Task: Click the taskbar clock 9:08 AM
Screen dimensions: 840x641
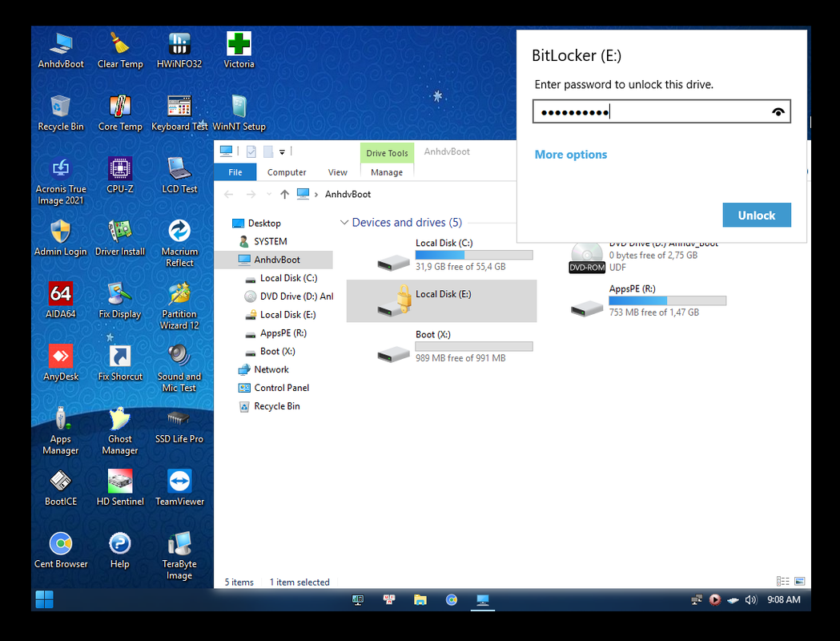Action: click(784, 599)
